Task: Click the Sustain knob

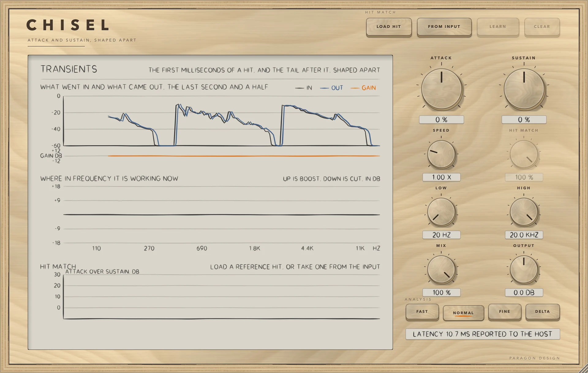Action: click(x=524, y=89)
